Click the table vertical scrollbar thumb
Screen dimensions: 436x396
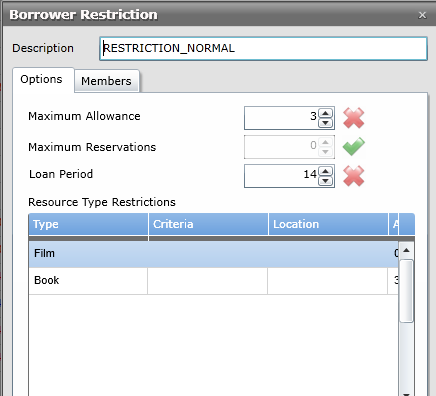(x=406, y=291)
